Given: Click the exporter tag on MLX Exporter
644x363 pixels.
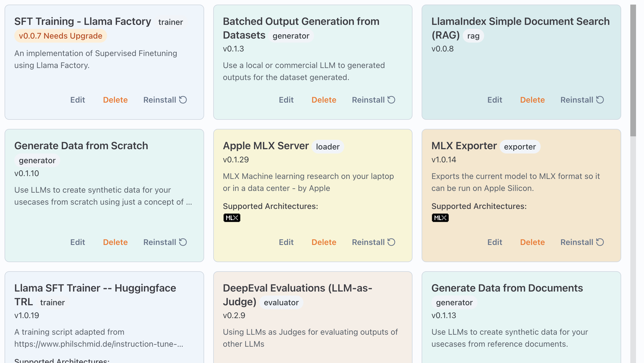Looking at the screenshot, I should 520,147.
